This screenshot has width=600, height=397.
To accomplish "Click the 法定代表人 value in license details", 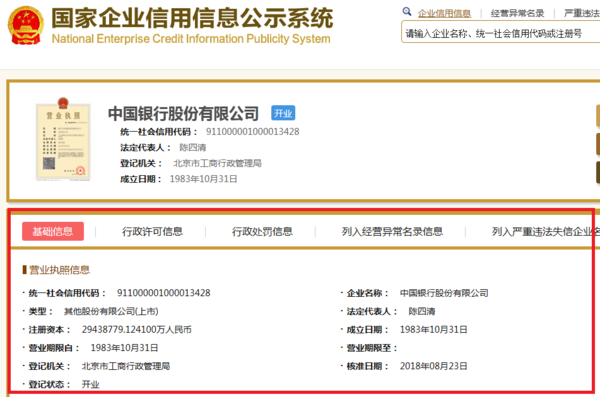I will point(422,311).
